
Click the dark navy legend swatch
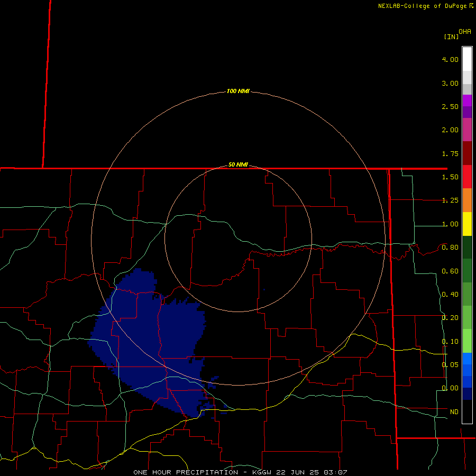coord(467,393)
